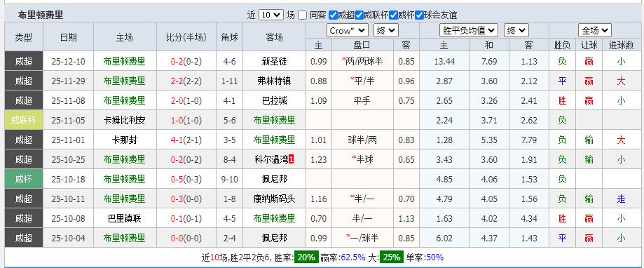
Task: Open score 1-0(1-0) of 卡姆比利安 match
Action: coord(186,121)
